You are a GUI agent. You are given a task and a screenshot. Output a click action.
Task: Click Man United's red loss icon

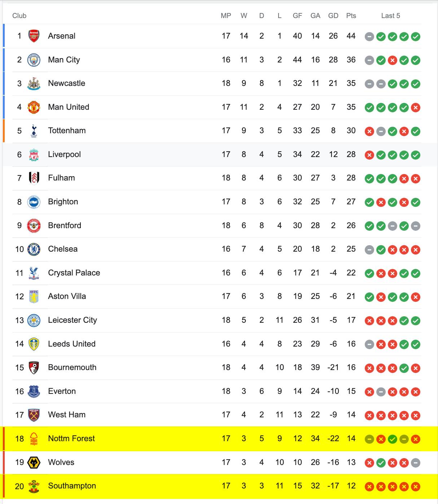tap(416, 108)
